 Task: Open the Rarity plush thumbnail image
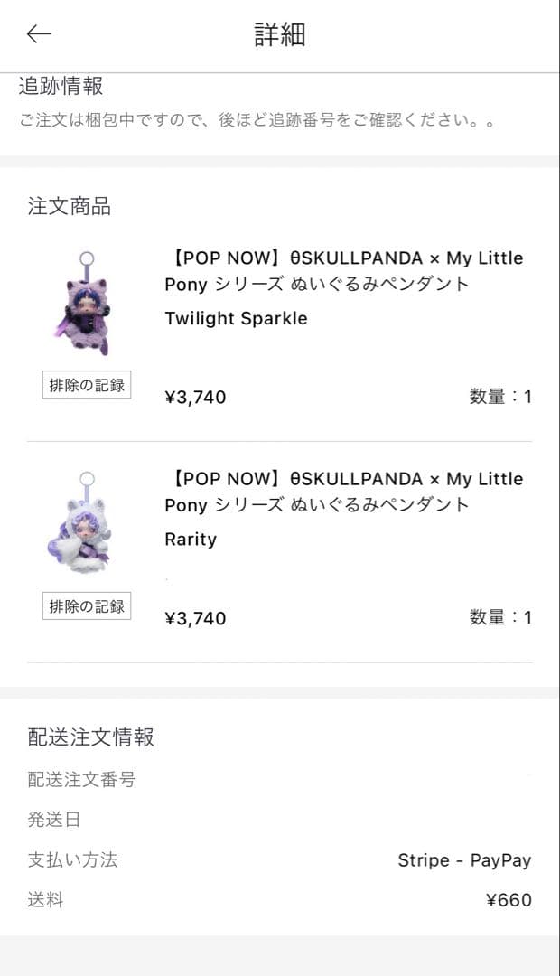tap(86, 524)
